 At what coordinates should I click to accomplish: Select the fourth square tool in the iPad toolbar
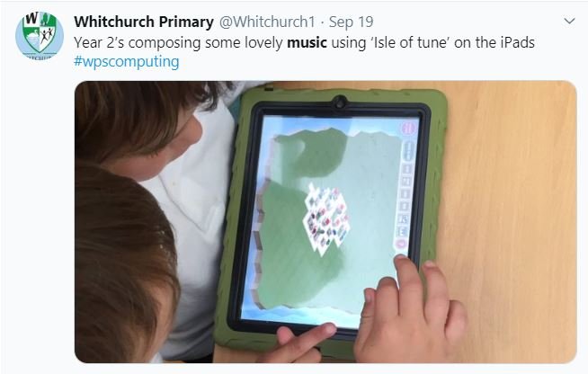click(405, 206)
